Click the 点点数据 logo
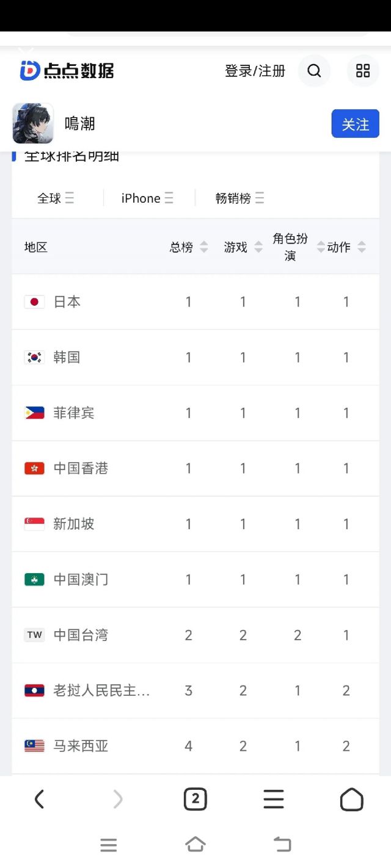 [67, 71]
